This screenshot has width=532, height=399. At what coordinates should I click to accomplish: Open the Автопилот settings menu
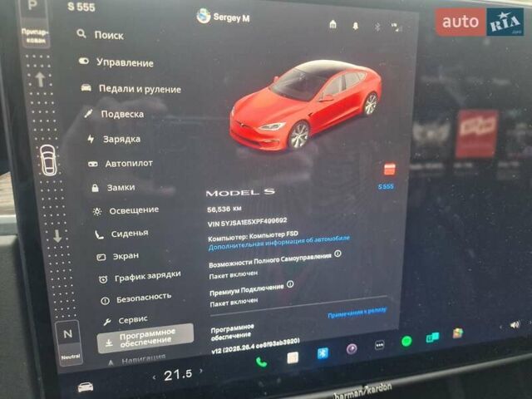[x=127, y=164]
